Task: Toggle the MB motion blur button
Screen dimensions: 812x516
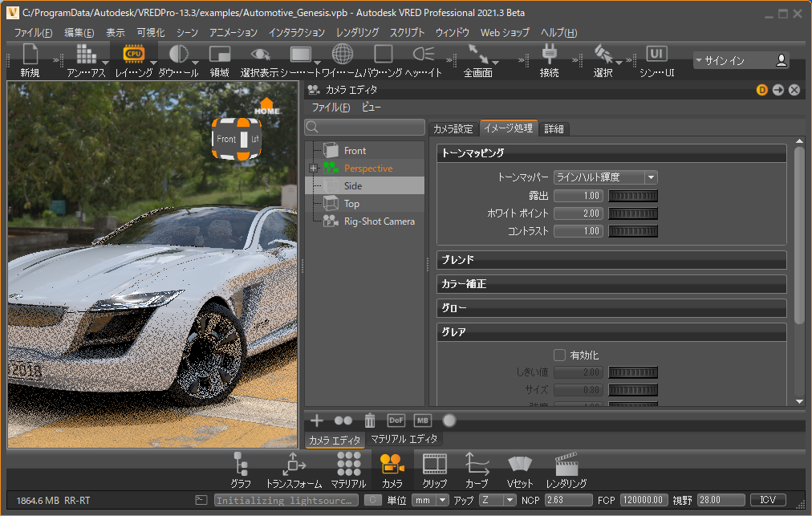Action: pos(423,420)
